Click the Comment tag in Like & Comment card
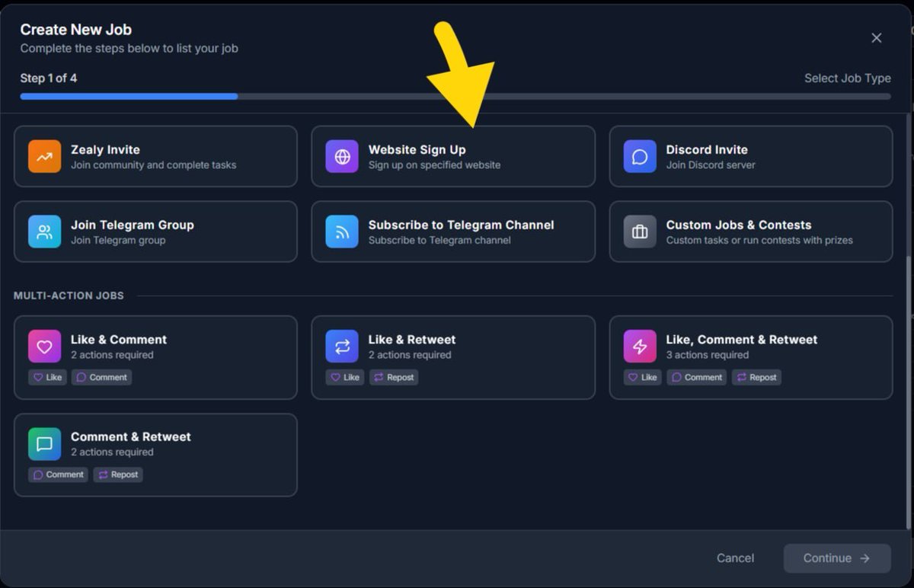This screenshot has height=588, width=914. pyautogui.click(x=101, y=377)
